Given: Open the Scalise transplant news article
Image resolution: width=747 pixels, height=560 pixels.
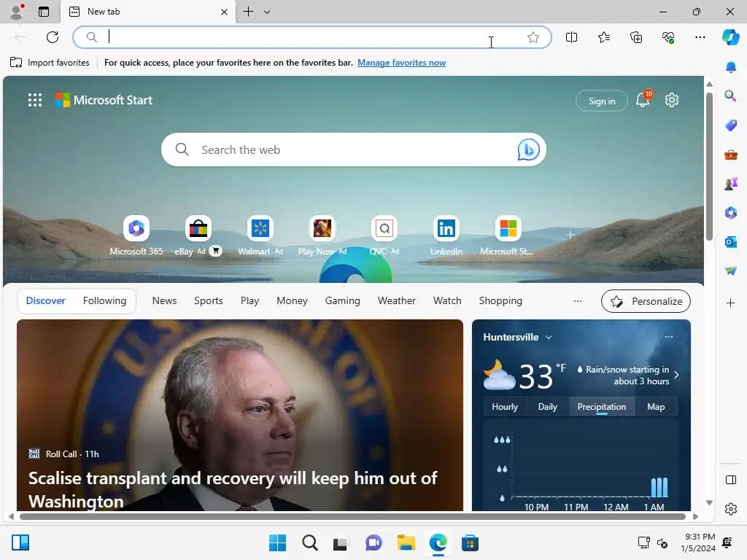Looking at the screenshot, I should (x=239, y=415).
